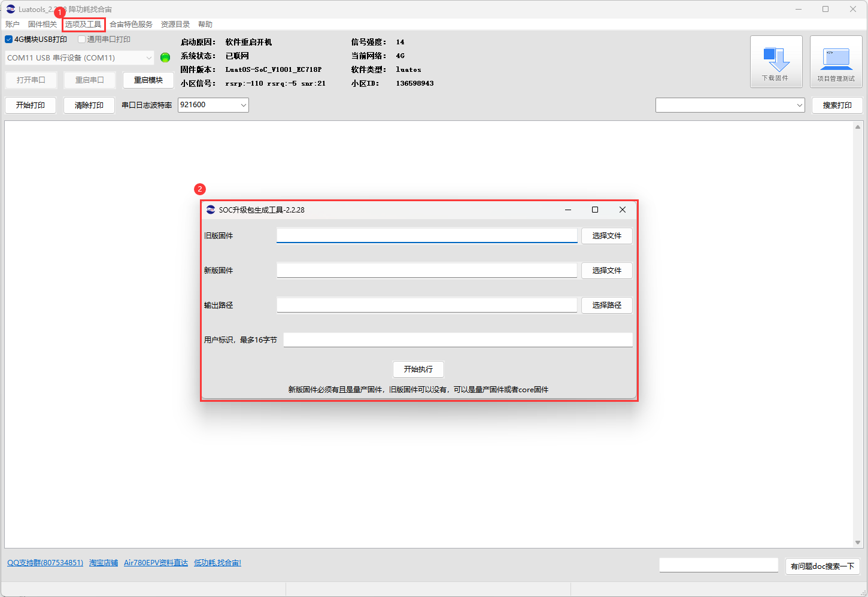Toggle the 4G模块USB打印 checkbox
868x597 pixels.
pos(8,40)
